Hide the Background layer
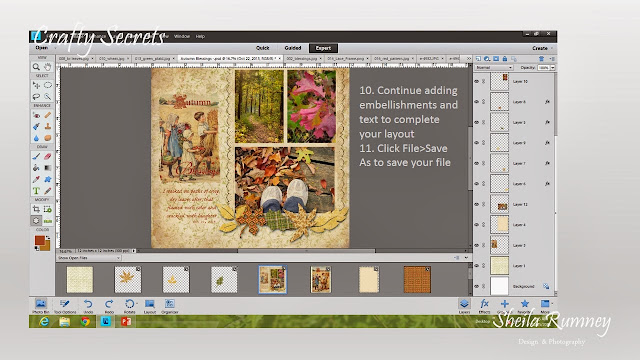Image resolution: width=640 pixels, height=360 pixels. (476, 286)
